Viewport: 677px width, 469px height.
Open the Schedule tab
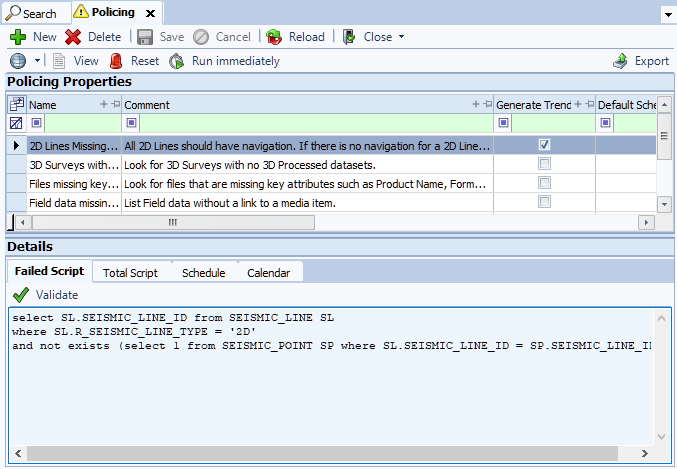[x=204, y=273]
